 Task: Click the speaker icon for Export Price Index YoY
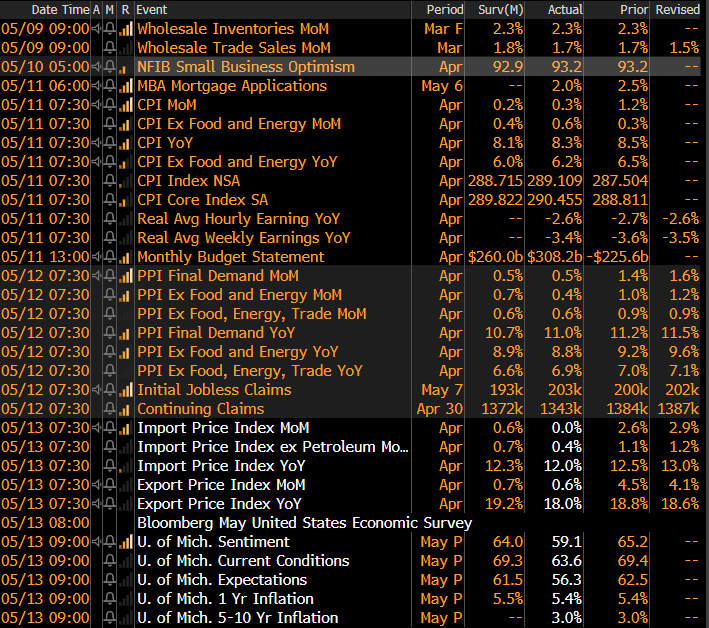coord(96,504)
